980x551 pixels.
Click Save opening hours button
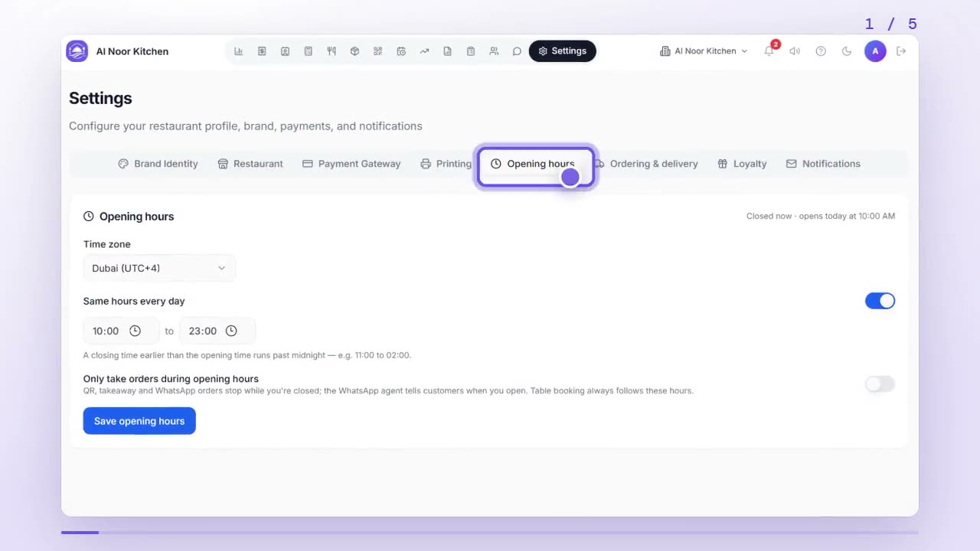pyautogui.click(x=139, y=421)
